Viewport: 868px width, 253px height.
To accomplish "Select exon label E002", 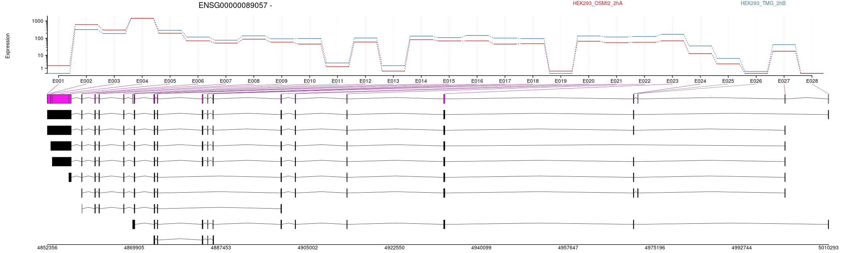I will (x=86, y=81).
